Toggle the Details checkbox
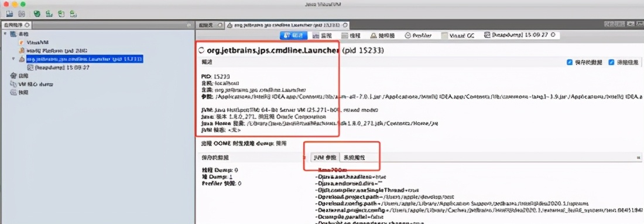This screenshot has width=644, height=224. pos(612,63)
